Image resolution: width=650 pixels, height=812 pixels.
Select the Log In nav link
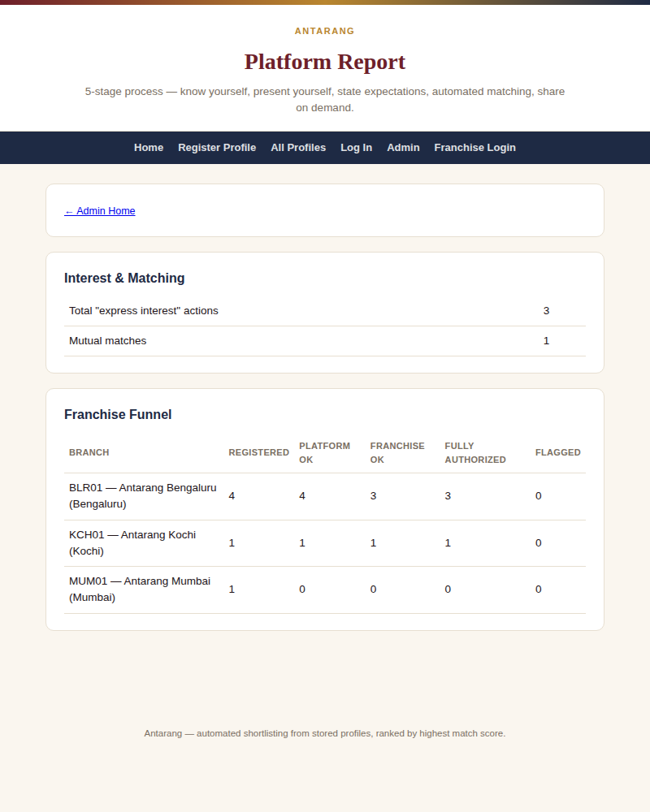pos(356,148)
